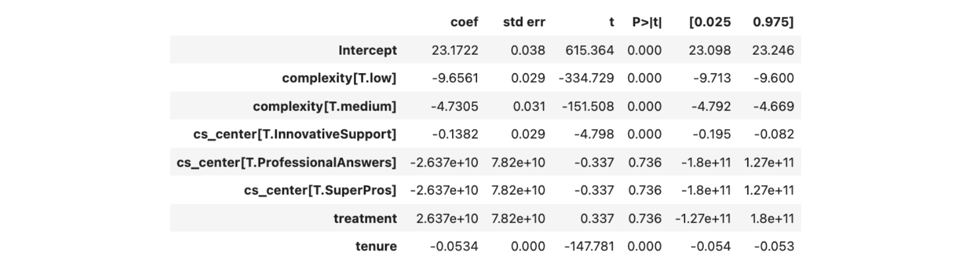
Task: Select the Intercept row label
Action: [367, 50]
